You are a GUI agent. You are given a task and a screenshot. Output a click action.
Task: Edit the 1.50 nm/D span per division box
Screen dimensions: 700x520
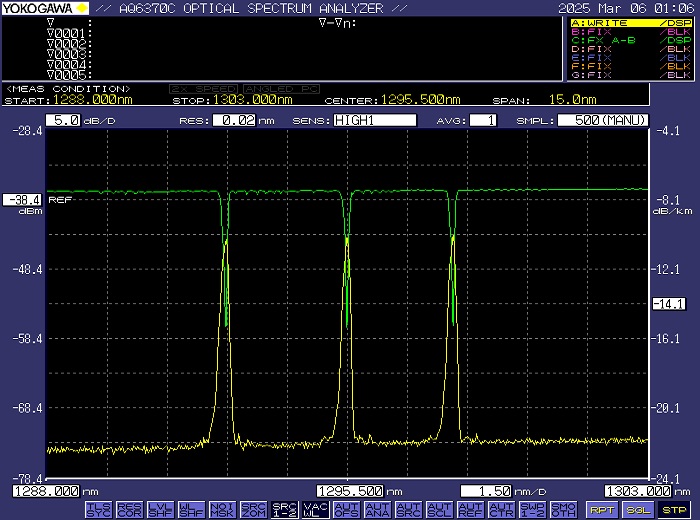(x=486, y=491)
